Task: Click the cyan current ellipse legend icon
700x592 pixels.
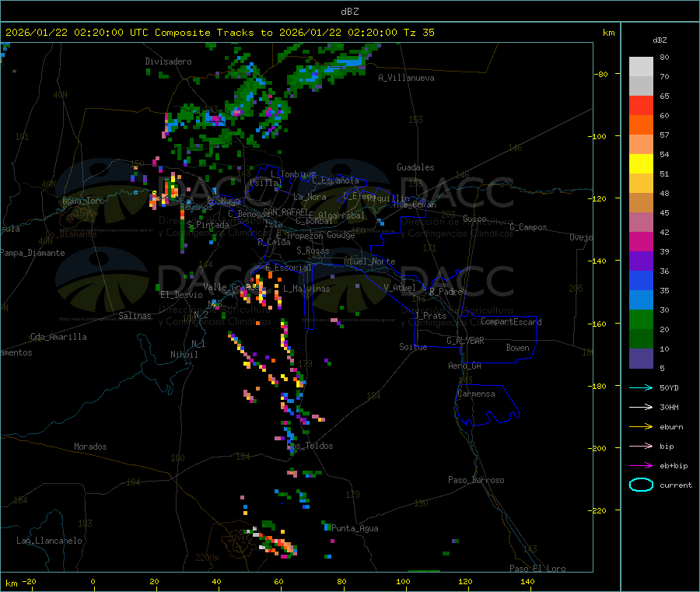Action: pyautogui.click(x=641, y=485)
